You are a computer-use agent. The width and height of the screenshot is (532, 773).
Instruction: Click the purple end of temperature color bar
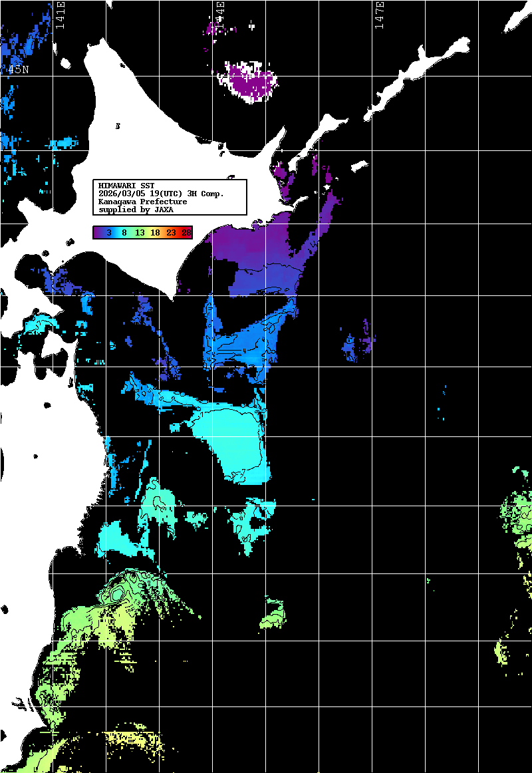99,232
